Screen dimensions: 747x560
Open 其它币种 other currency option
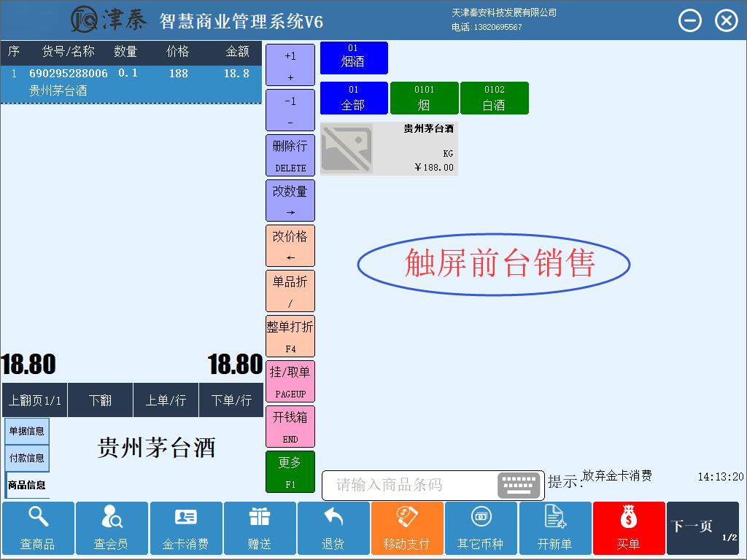[481, 528]
